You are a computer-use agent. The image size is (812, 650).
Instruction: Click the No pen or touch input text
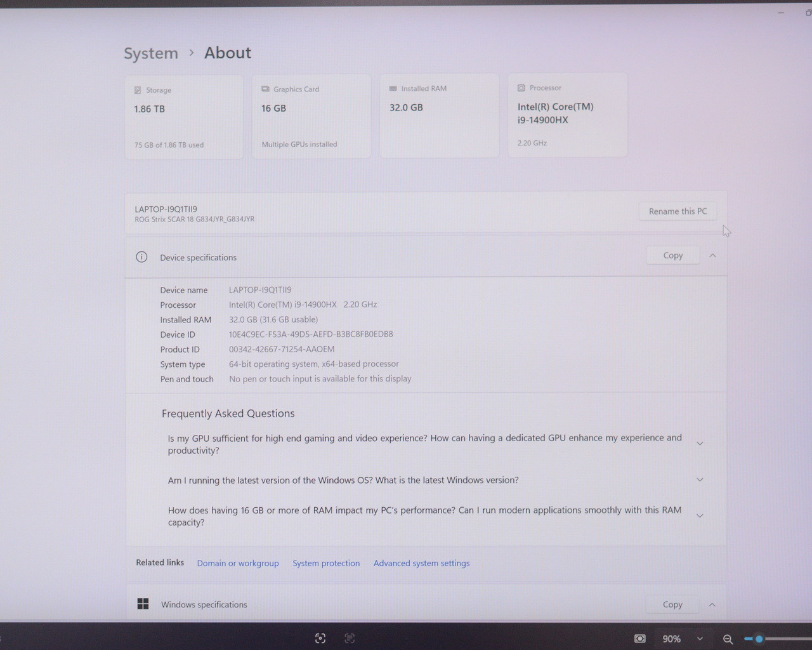click(x=320, y=379)
